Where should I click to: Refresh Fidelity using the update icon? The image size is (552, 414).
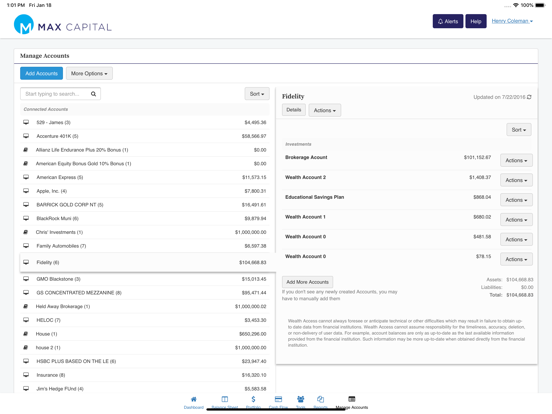click(529, 97)
